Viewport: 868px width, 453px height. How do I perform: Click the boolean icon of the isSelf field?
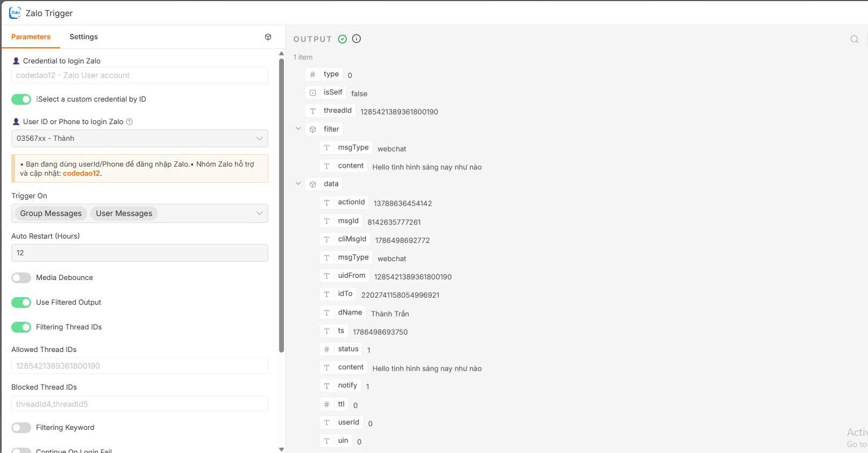point(312,93)
